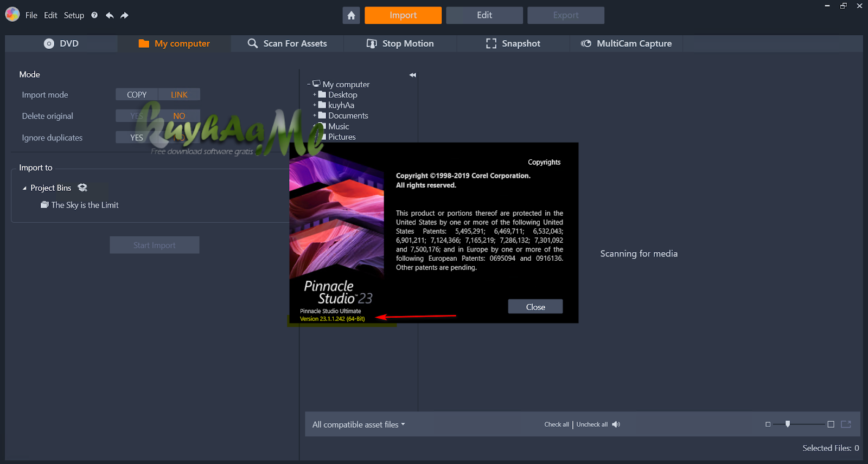Open All compatible asset files dropdown
The width and height of the screenshot is (868, 464).
click(359, 424)
